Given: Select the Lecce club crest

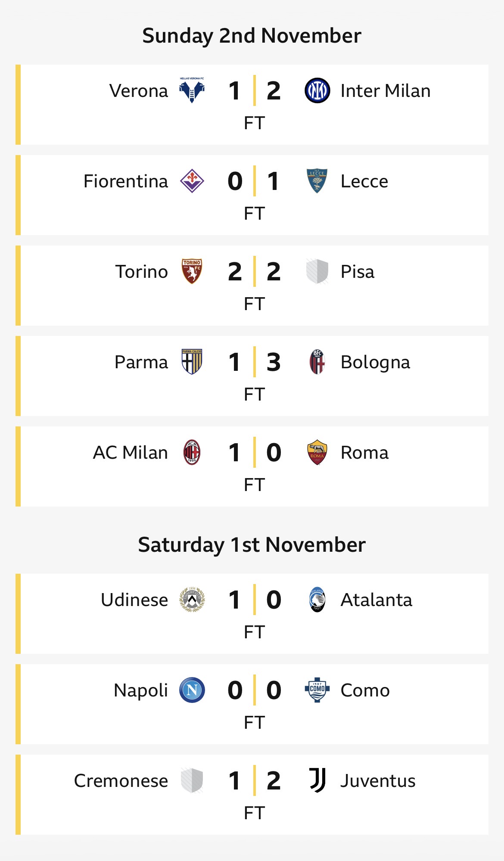Looking at the screenshot, I should point(317,181).
